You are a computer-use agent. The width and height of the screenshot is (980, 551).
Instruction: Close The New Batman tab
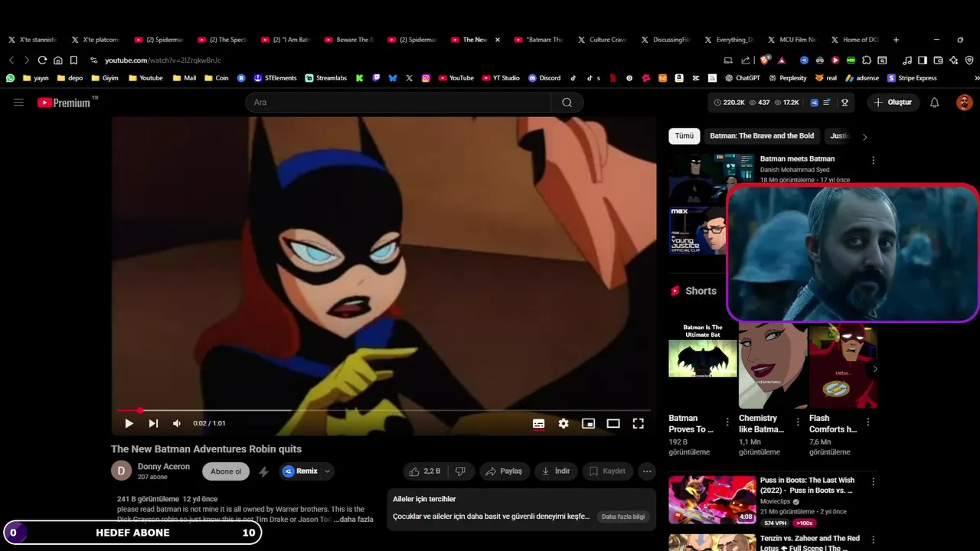[498, 40]
